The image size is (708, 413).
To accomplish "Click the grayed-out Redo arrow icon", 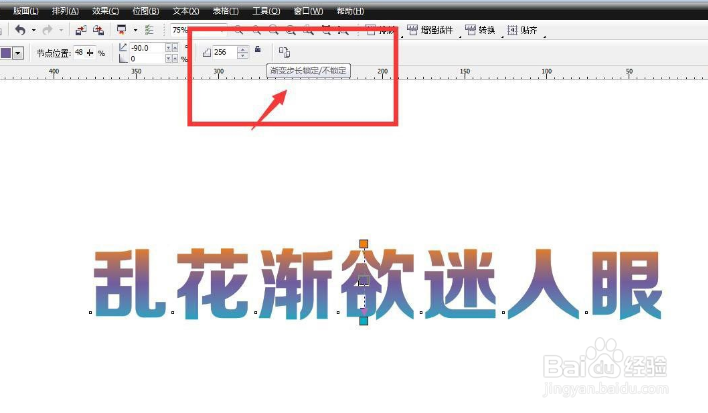I will (47, 30).
